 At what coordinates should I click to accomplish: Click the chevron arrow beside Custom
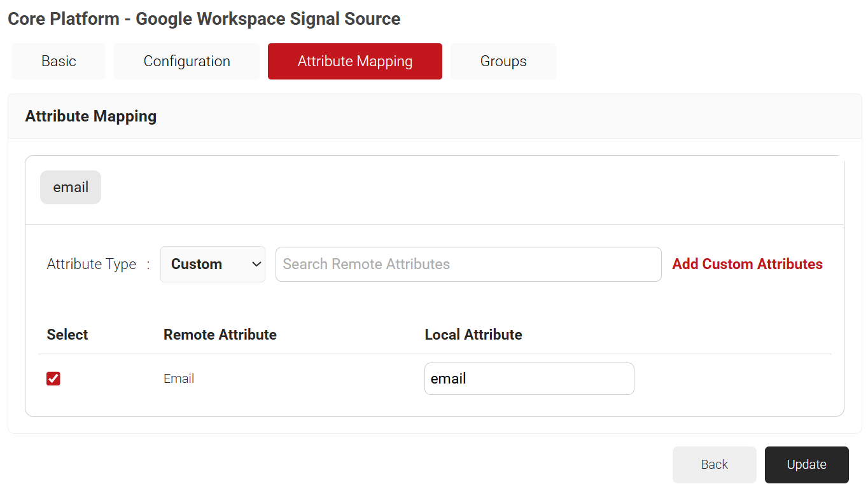(x=256, y=265)
